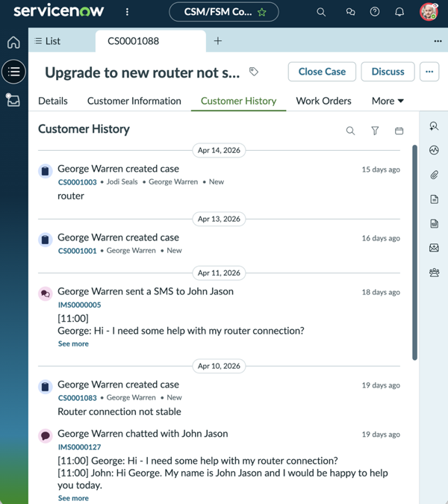This screenshot has height=504, width=448.
Task: Open the tab bar overflow ellipsis
Action: pyautogui.click(x=438, y=41)
